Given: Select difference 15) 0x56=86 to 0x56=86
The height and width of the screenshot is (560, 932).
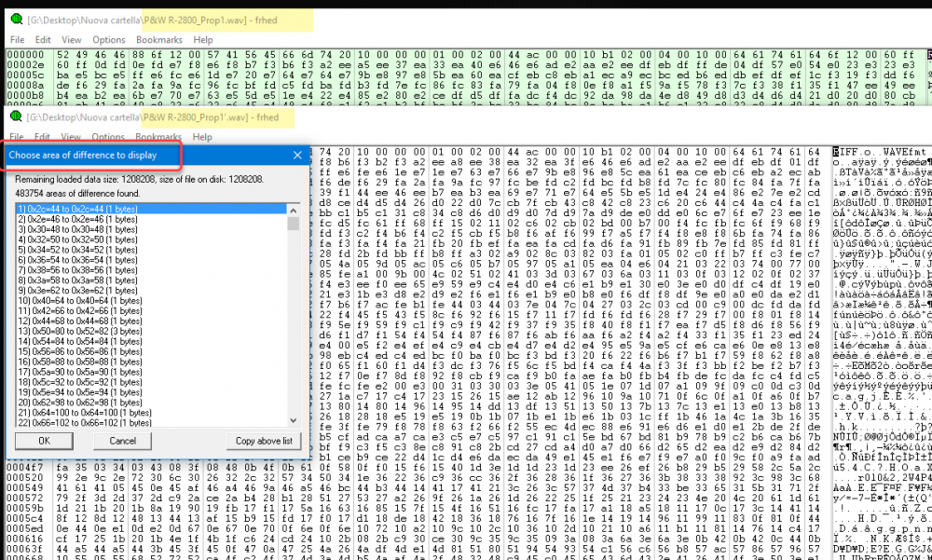Looking at the screenshot, I should 152,351.
